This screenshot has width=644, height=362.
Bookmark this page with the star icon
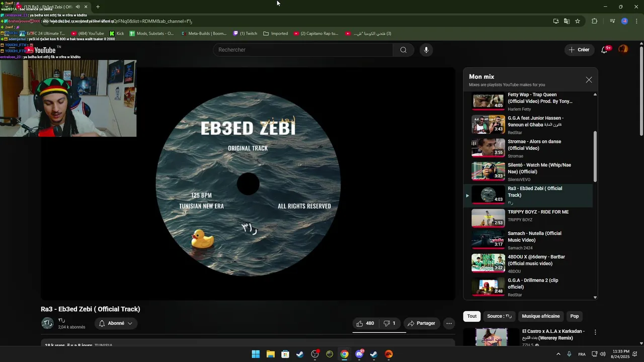578,21
